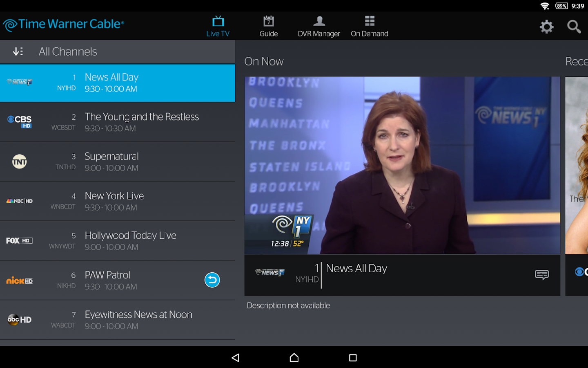Image resolution: width=588 pixels, height=368 pixels.
Task: Tap the restart button on PAW Patrol
Action: coord(212,280)
